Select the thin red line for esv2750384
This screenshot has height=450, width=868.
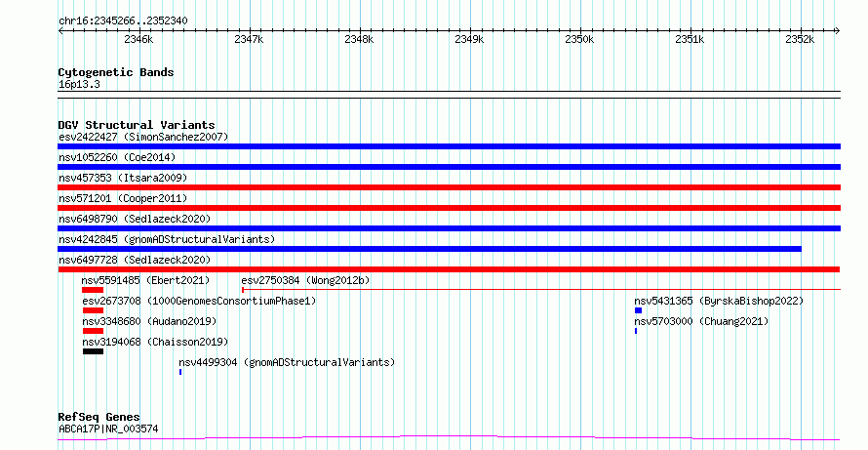[541, 289]
